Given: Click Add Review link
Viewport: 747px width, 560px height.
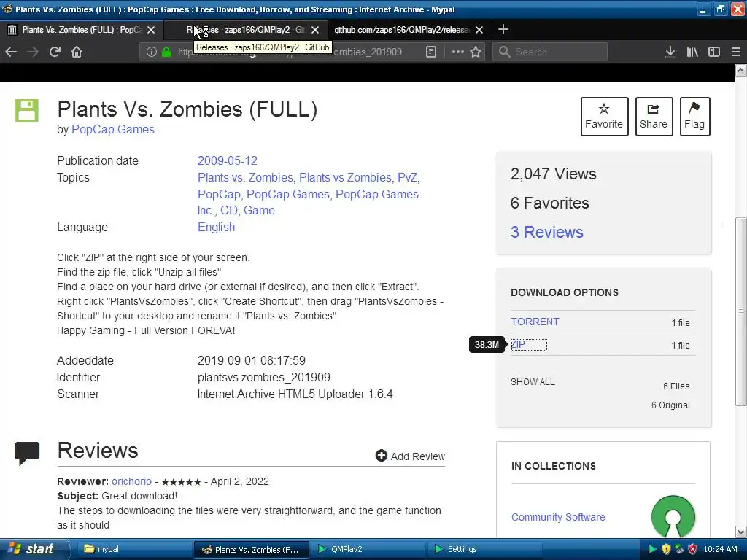Looking at the screenshot, I should click(410, 456).
